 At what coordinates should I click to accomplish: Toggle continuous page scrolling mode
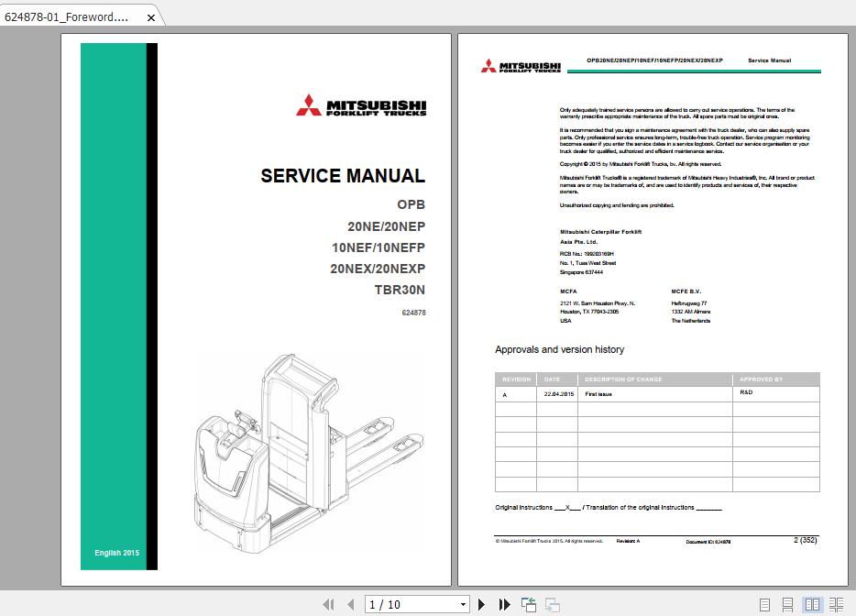pyautogui.click(x=785, y=603)
